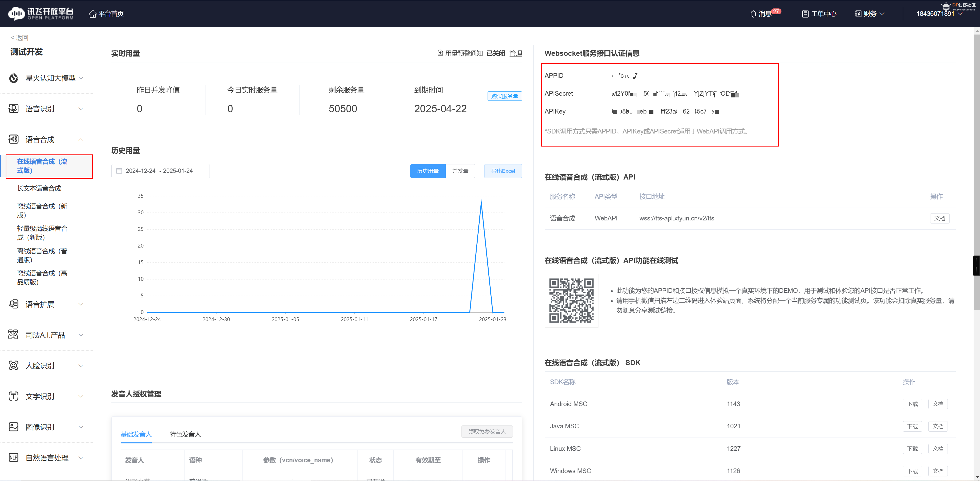Viewport: 980px width, 481px height.
Task: Click the iFlytek Open Platform logo
Action: click(41, 13)
